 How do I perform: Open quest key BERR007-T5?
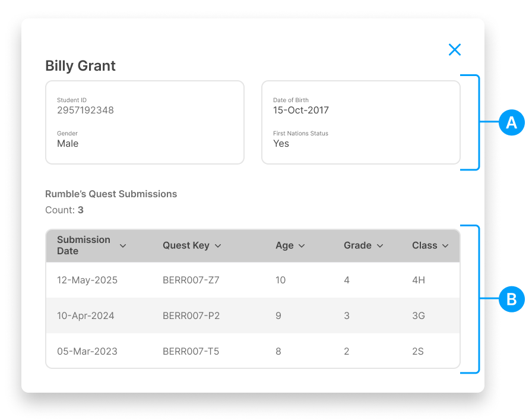(191, 351)
